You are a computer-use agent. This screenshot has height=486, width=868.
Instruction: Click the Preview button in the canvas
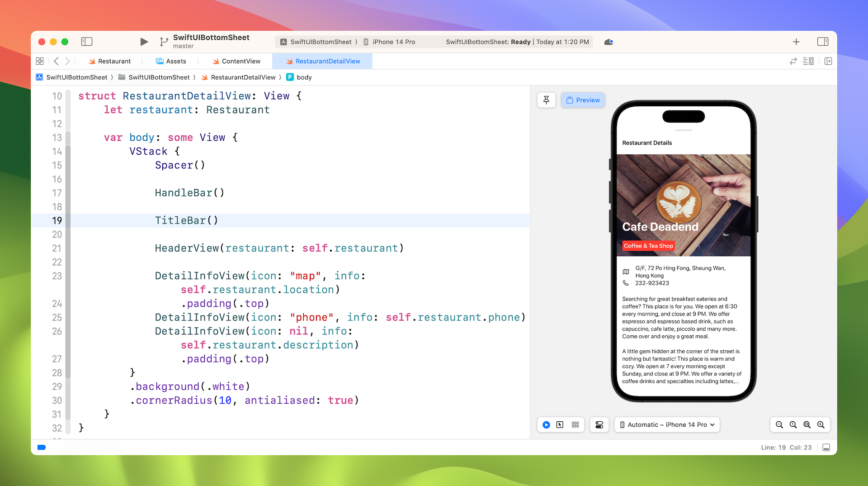pos(583,100)
